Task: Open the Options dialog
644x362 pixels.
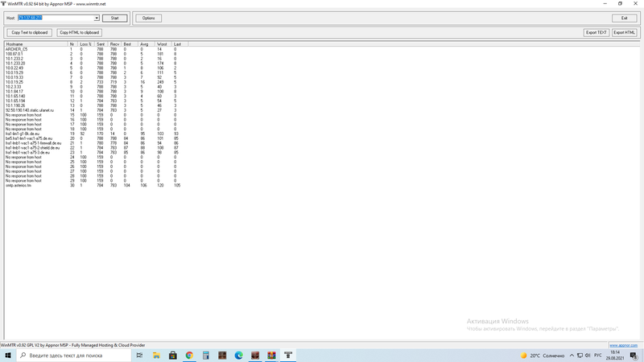Action: 149,18
